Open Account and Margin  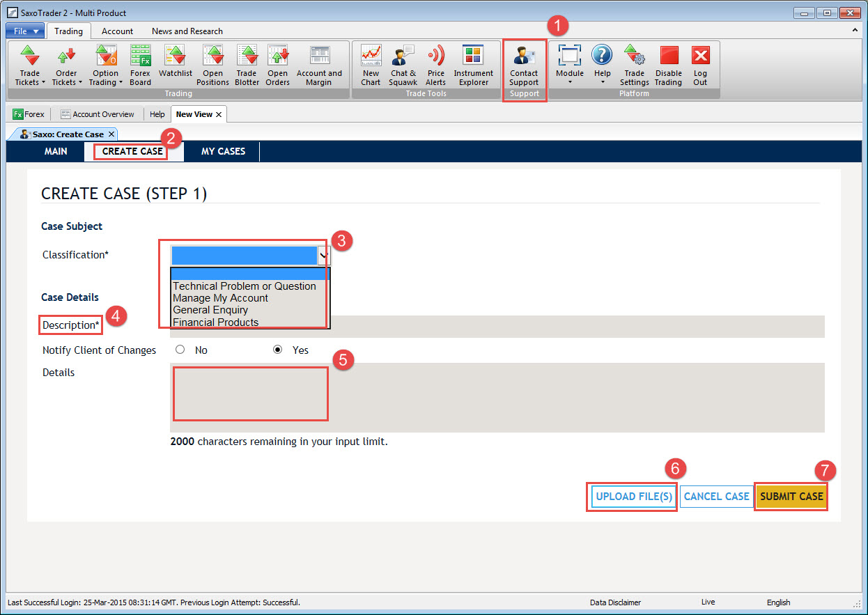[319, 65]
